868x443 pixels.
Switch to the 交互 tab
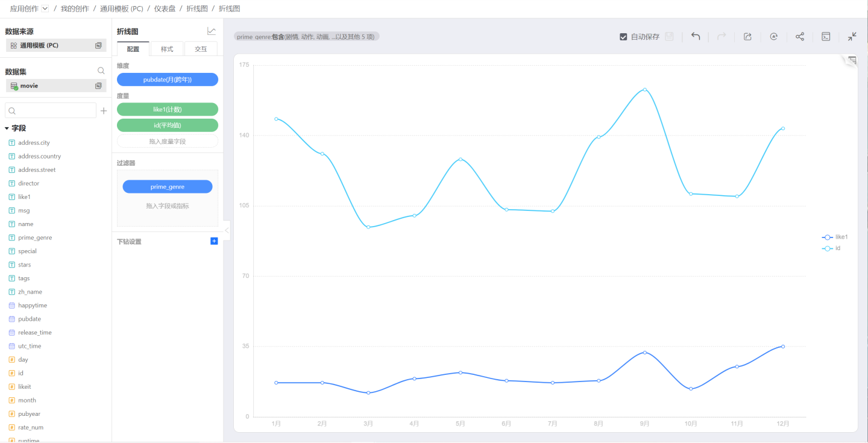(x=201, y=49)
